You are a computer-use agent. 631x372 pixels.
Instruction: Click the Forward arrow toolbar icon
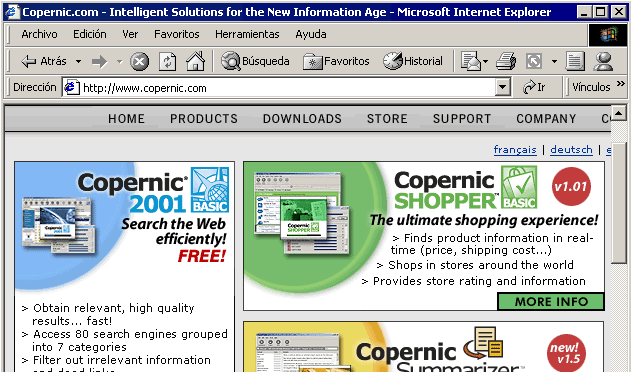99,62
